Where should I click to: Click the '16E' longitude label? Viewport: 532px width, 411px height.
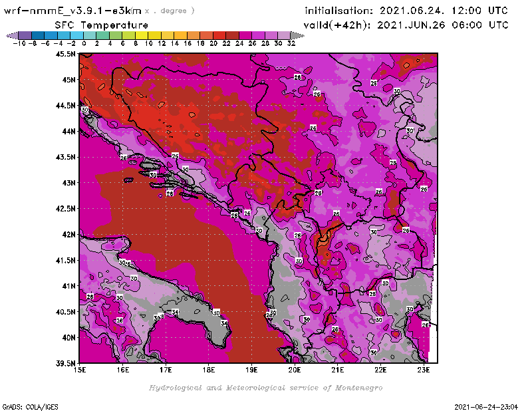(x=123, y=370)
